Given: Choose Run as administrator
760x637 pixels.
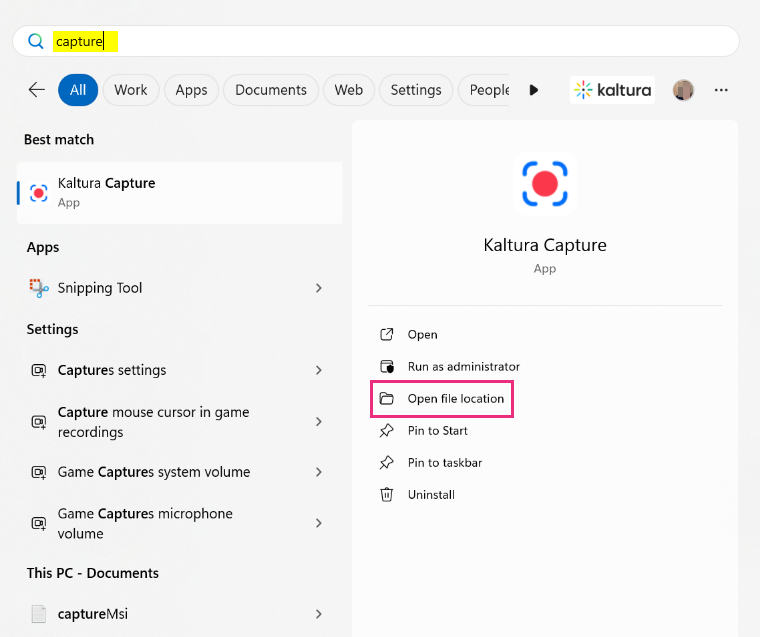Looking at the screenshot, I should [464, 366].
